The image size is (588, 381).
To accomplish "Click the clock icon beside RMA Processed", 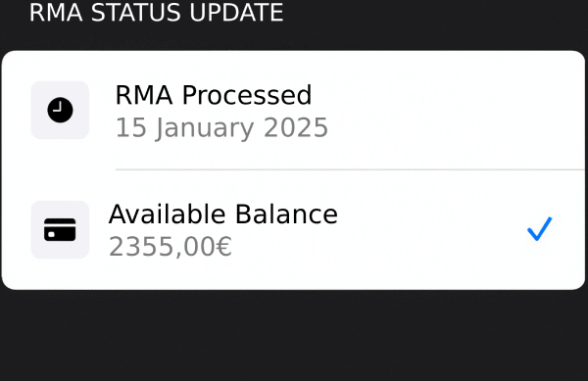I will [x=60, y=110].
